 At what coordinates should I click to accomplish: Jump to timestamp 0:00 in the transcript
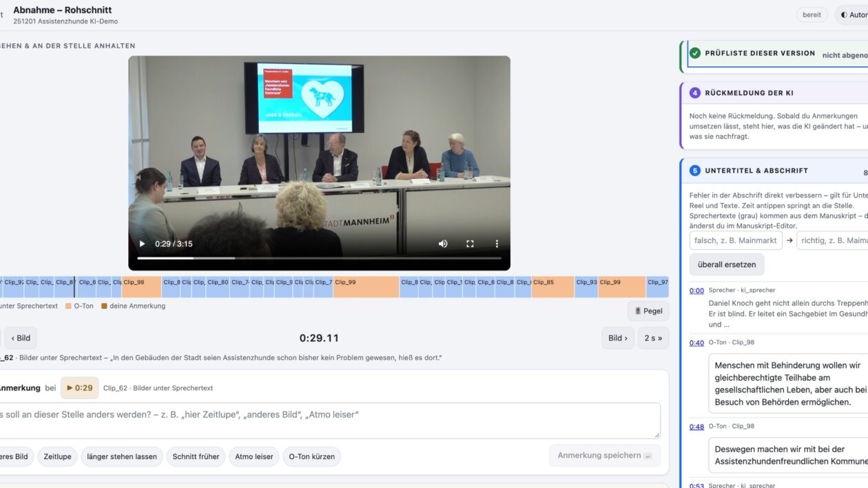click(x=696, y=290)
